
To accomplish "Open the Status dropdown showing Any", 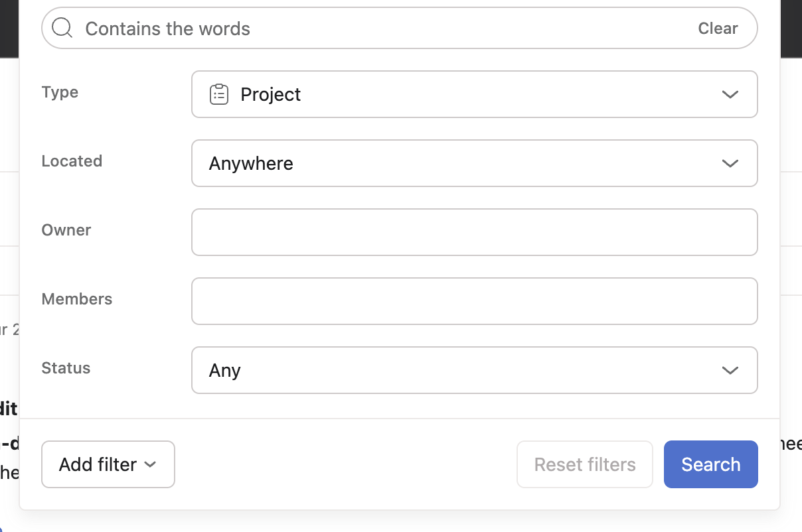I will pyautogui.click(x=474, y=370).
